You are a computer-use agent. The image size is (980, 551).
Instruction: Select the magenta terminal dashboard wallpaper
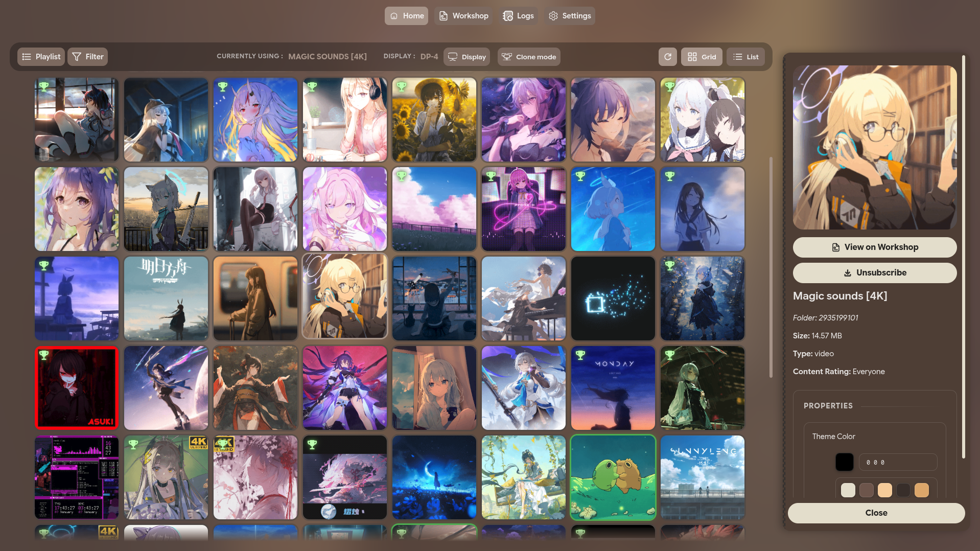pos(77,477)
